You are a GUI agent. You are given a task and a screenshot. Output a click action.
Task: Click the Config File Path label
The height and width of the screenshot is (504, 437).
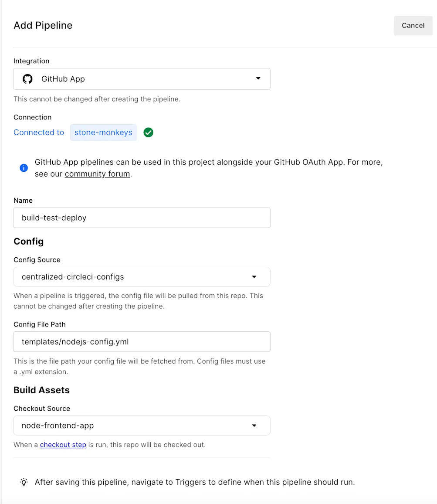coord(40,324)
